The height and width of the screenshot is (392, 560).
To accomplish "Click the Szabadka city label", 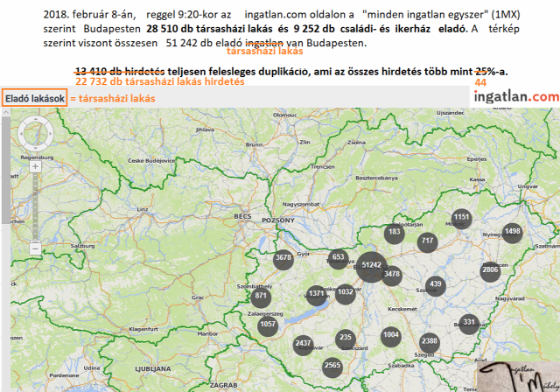I will pyautogui.click(x=401, y=366).
